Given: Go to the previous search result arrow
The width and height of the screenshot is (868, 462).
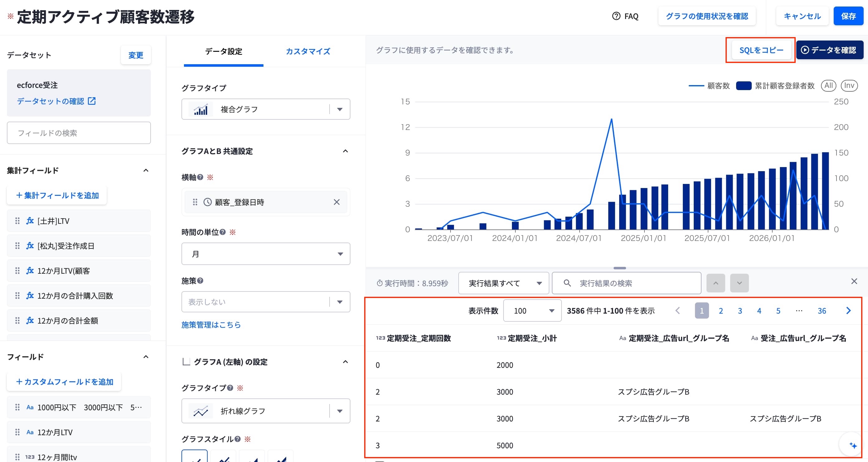Looking at the screenshot, I should 715,283.
